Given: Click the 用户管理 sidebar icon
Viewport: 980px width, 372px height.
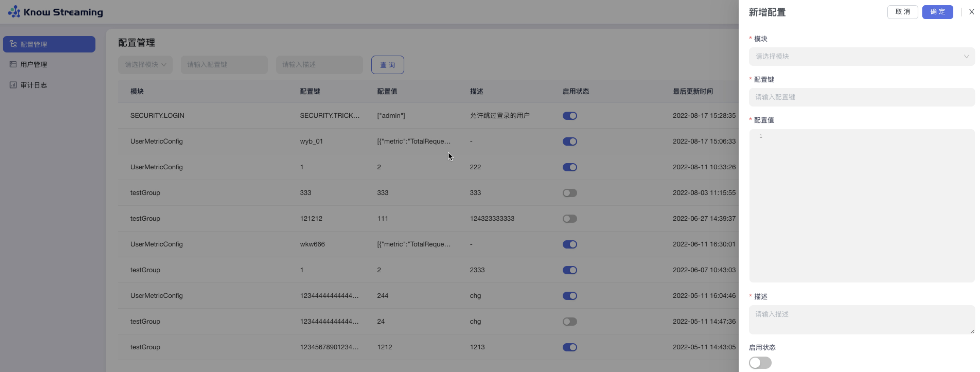Looking at the screenshot, I should pos(13,64).
